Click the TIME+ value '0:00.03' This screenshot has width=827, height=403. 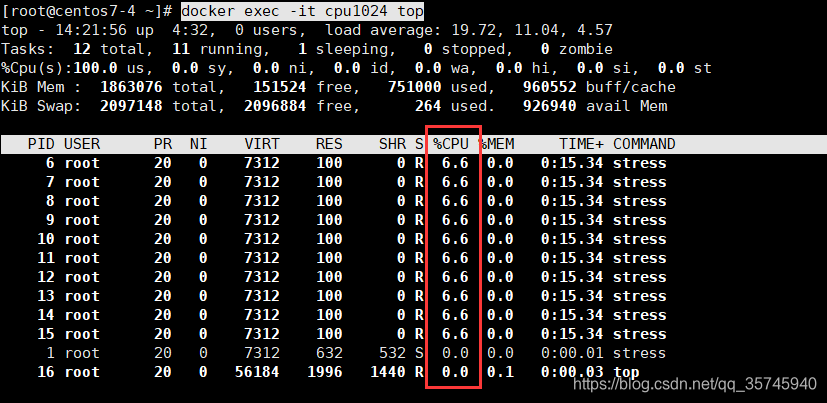coord(572,372)
